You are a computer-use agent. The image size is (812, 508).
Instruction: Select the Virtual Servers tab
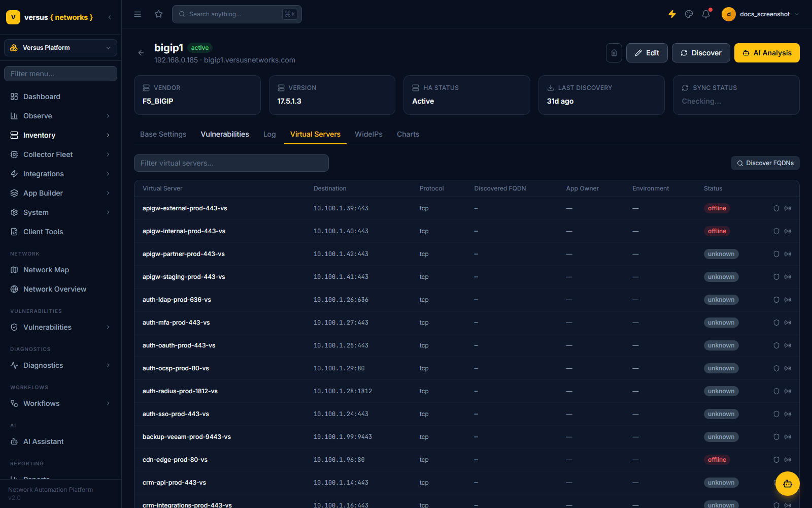[315, 134]
